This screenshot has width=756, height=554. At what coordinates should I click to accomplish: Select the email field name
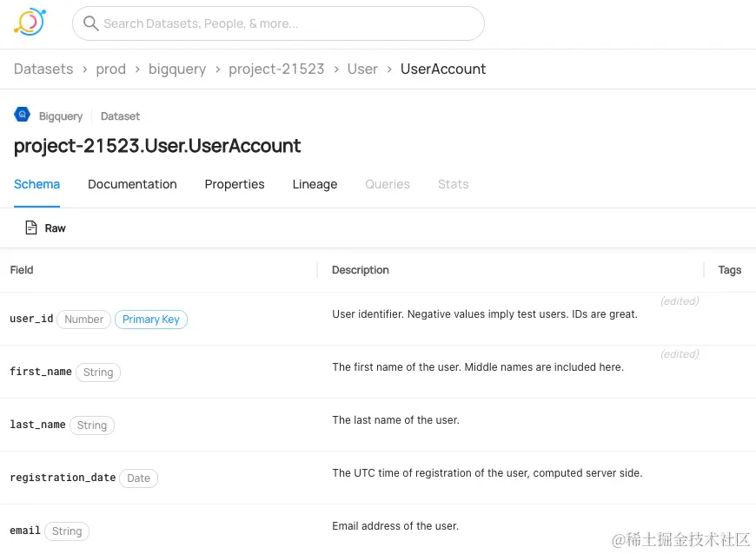point(25,531)
